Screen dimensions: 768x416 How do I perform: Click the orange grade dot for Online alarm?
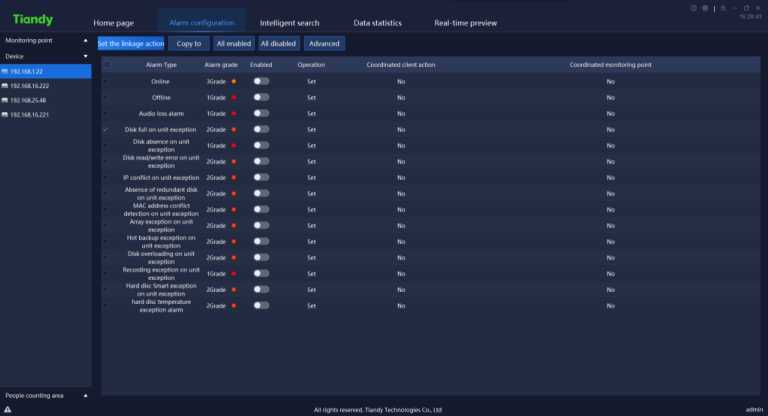coord(233,80)
